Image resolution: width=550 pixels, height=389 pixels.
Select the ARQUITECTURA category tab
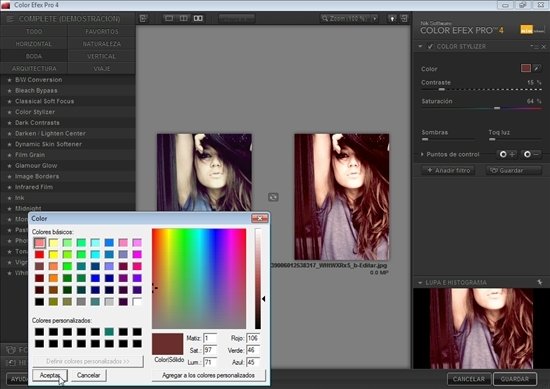pos(34,68)
